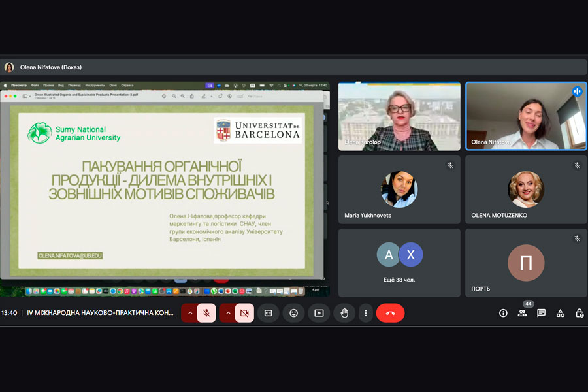Open the chat messages panel

pos(541,313)
